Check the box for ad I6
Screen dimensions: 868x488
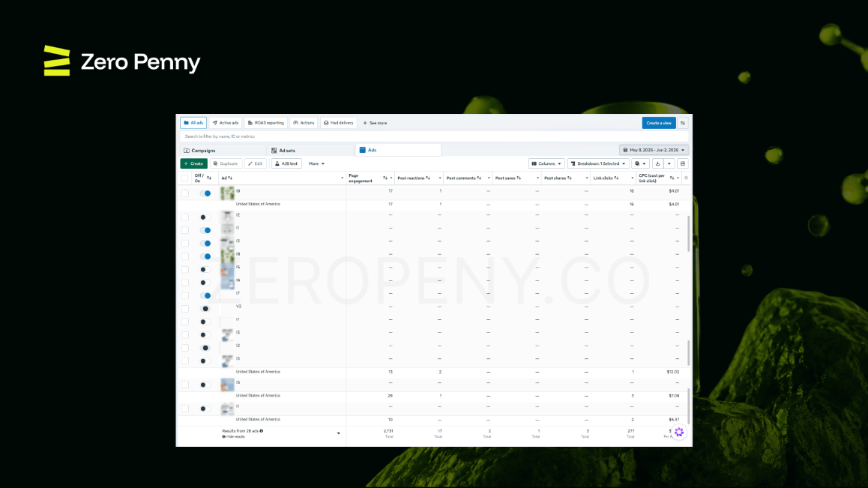point(185,283)
